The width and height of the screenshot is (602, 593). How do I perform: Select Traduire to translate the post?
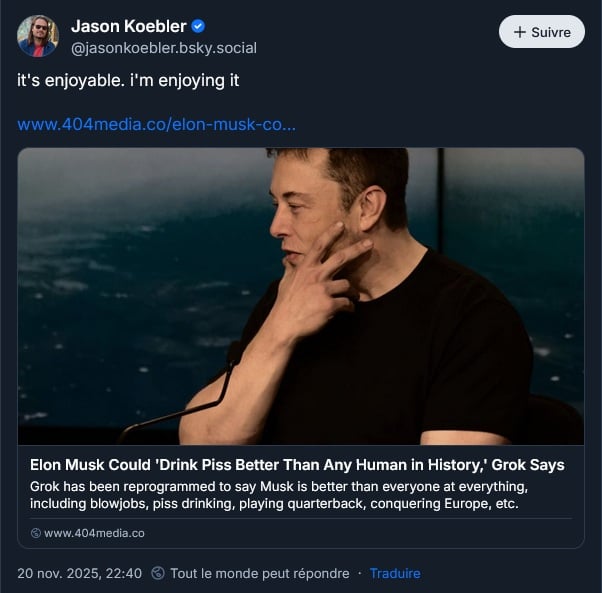tap(395, 573)
